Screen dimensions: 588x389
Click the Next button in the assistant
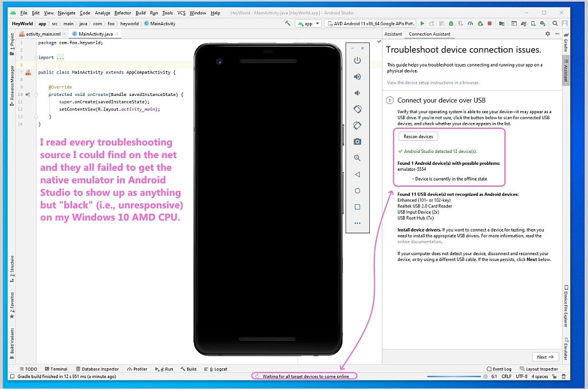tap(546, 357)
